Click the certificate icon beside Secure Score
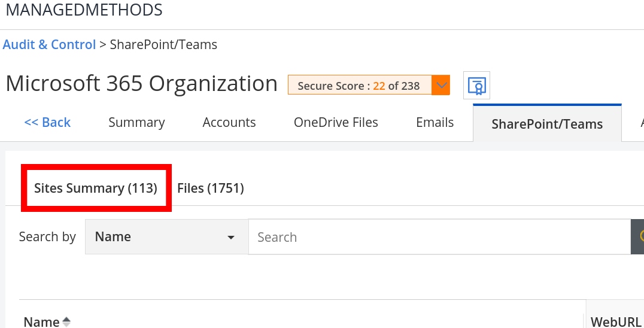This screenshot has height=328, width=644. click(477, 86)
